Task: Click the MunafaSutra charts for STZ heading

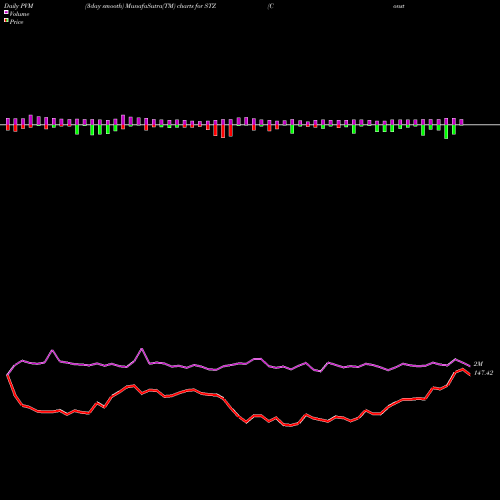Action: (x=150, y=6)
